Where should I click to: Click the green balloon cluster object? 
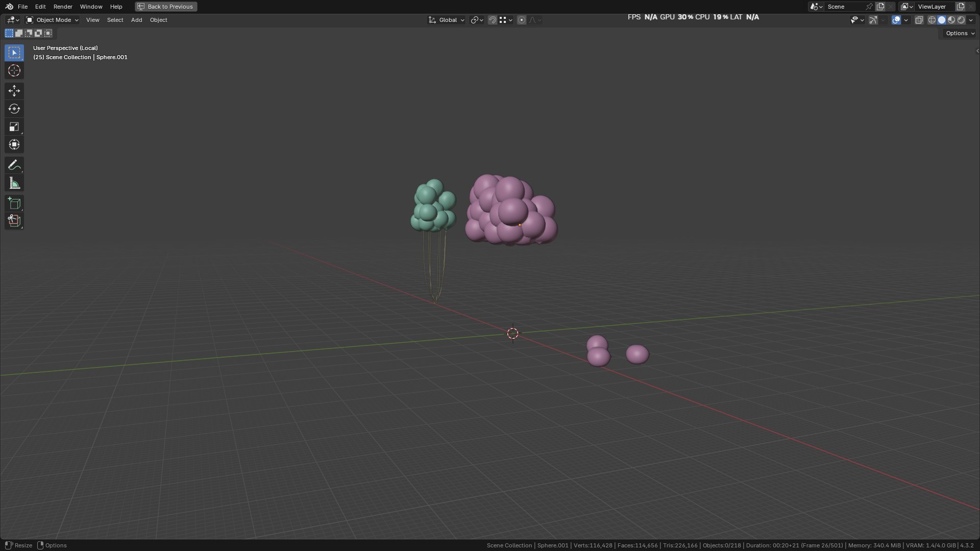[433, 205]
